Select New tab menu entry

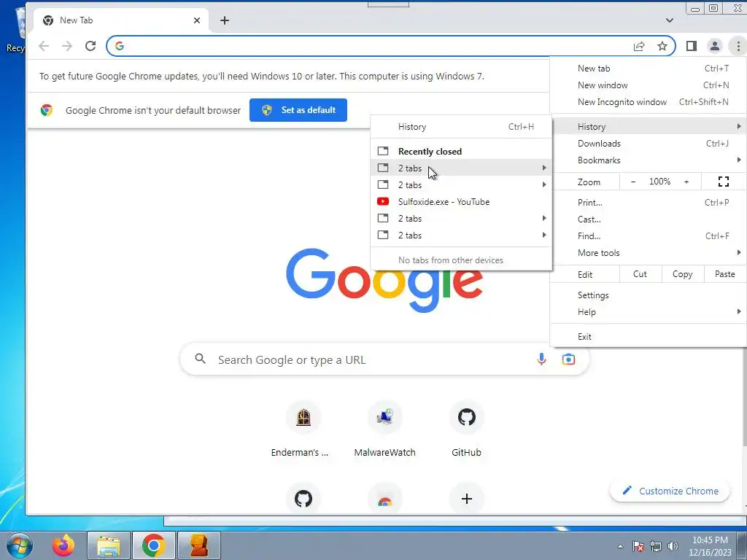tap(648, 69)
